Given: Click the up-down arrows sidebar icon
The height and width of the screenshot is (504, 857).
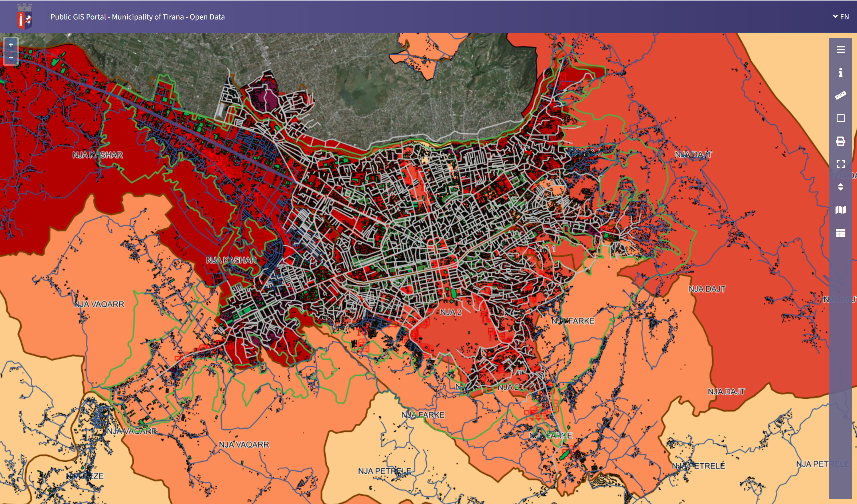Looking at the screenshot, I should [840, 187].
